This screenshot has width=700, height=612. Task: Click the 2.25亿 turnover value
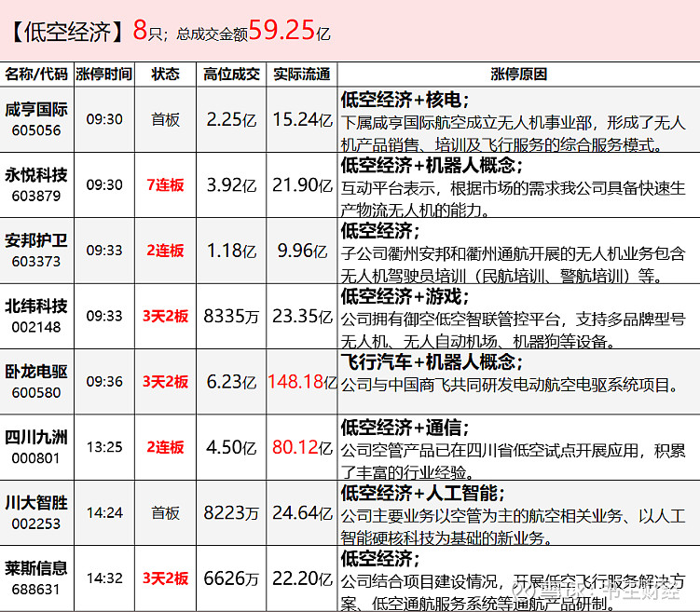pos(231,119)
